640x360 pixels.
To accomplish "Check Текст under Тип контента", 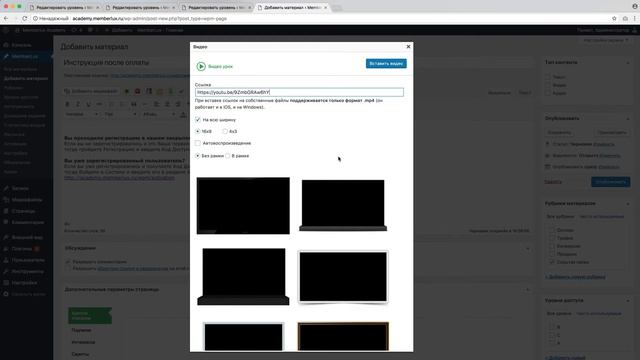I will tap(548, 77).
